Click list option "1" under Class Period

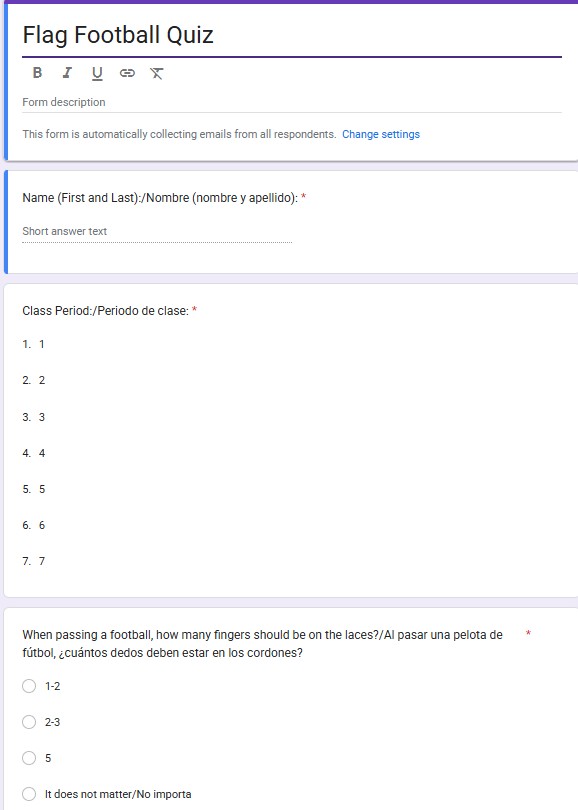(41, 343)
